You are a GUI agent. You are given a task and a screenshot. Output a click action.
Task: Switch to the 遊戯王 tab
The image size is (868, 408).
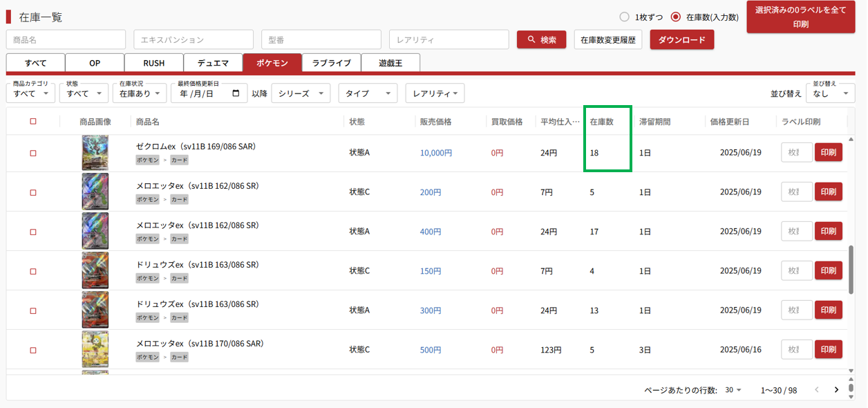coord(390,63)
